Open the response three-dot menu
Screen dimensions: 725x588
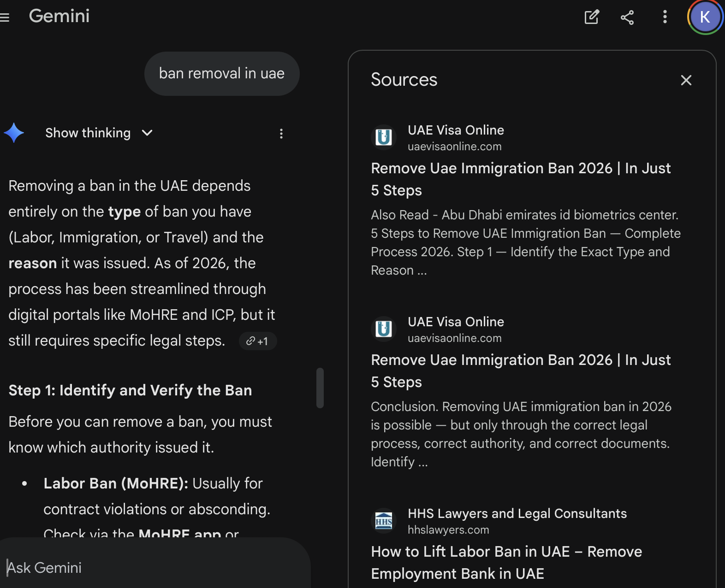(281, 134)
